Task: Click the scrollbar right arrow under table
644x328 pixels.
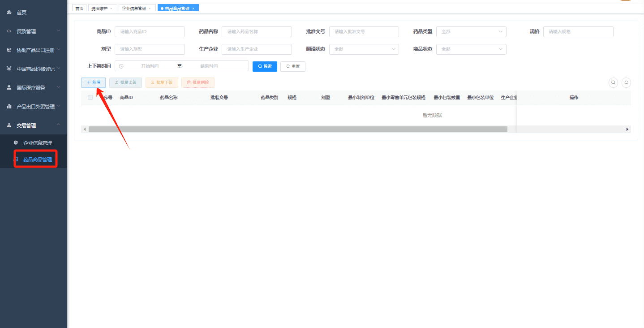Action: [x=627, y=129]
